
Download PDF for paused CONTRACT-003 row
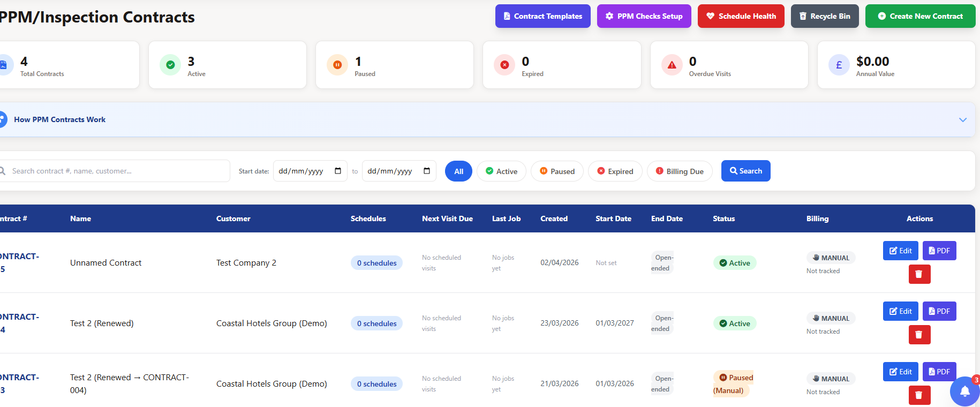[939, 372]
